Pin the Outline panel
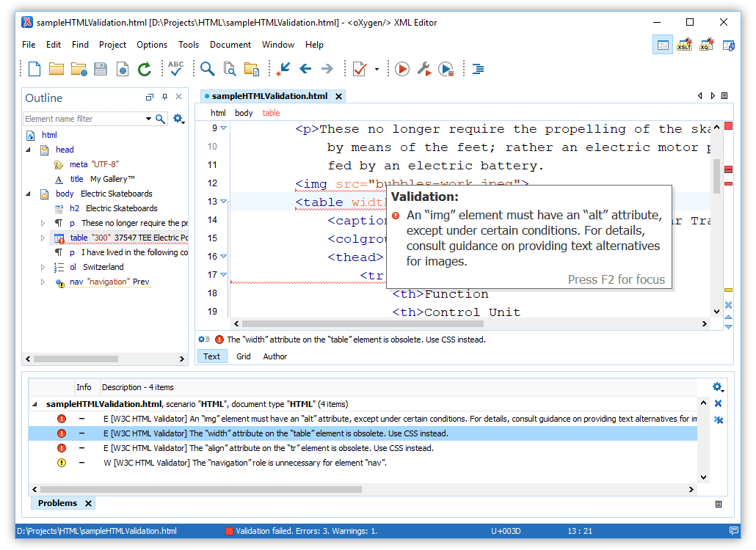This screenshot has width=756, height=550. click(x=165, y=97)
